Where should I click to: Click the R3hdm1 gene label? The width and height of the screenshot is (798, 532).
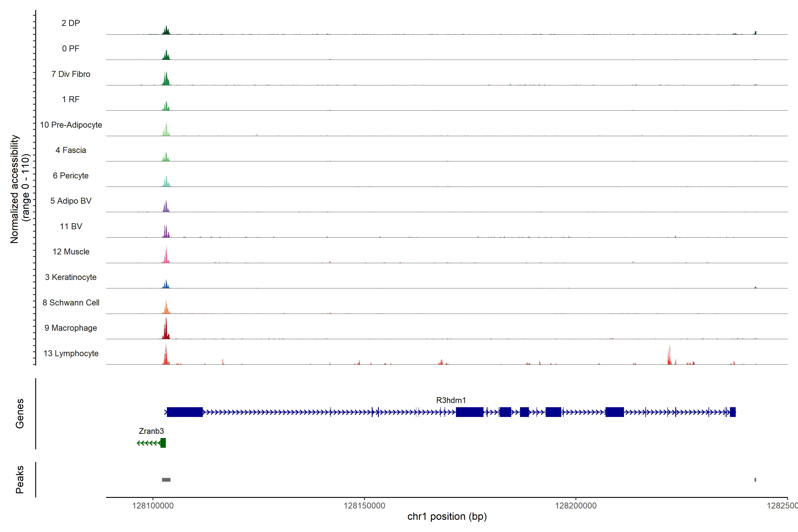451,400
